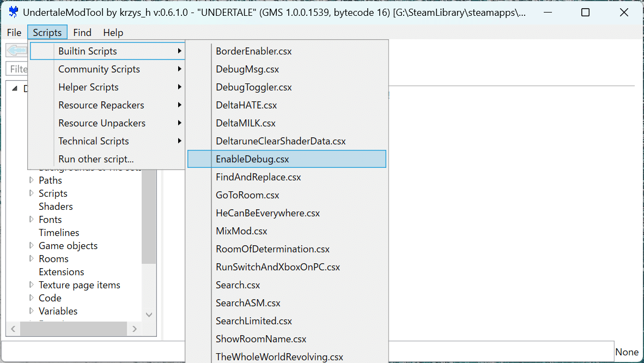Image resolution: width=644 pixels, height=363 pixels.
Task: Expand the Code tree node
Action: (x=31, y=298)
